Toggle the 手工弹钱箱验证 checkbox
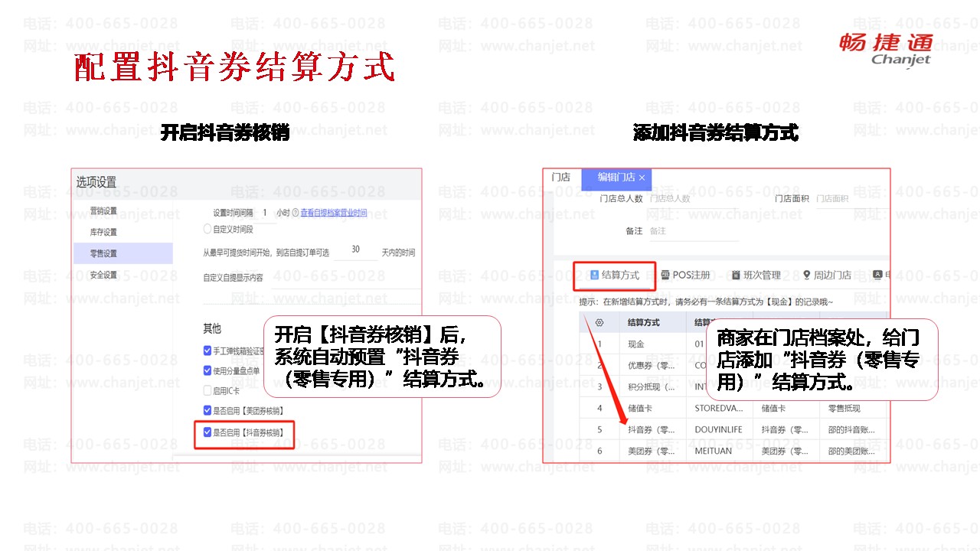980x551 pixels. point(207,350)
